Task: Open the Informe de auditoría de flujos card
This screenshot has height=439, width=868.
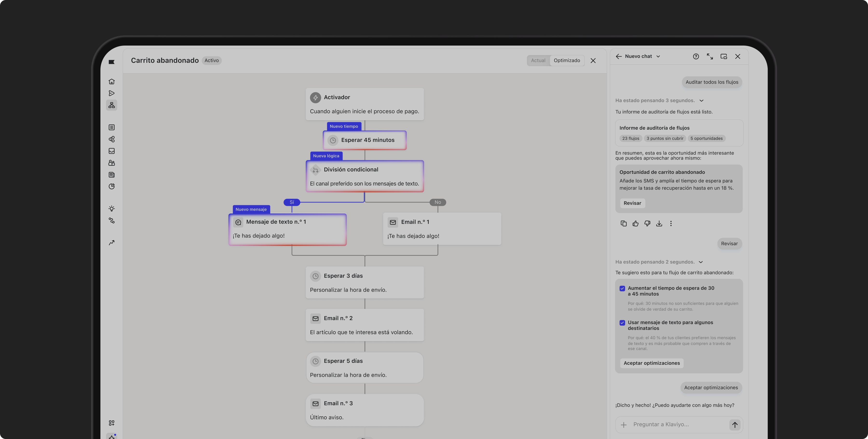Action: 679,133
